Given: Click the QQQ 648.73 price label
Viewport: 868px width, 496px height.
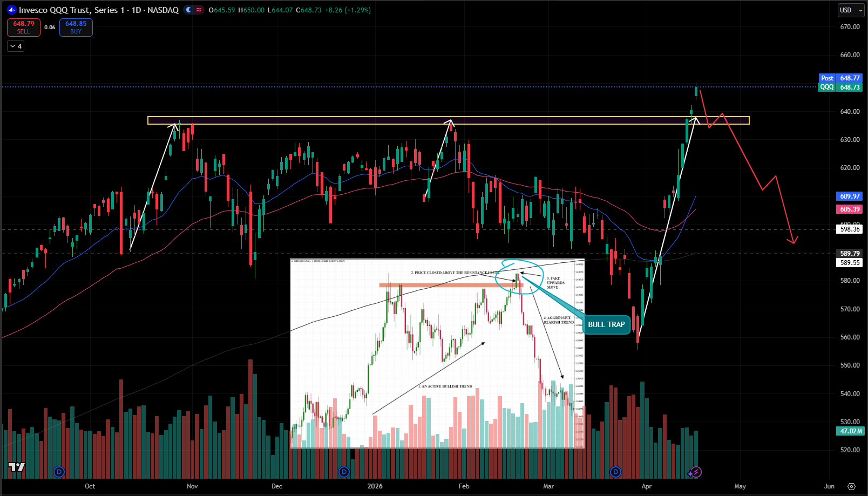Looking at the screenshot, I should (x=840, y=87).
